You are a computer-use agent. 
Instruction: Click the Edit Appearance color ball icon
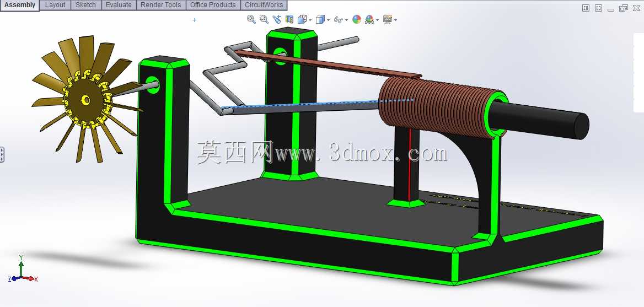[357, 19]
